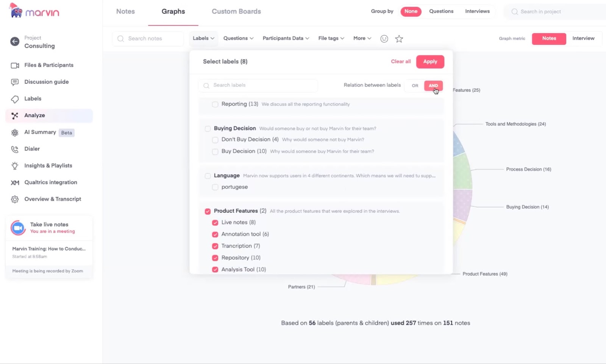
Task: Check the Language parent label
Action: [208, 176]
